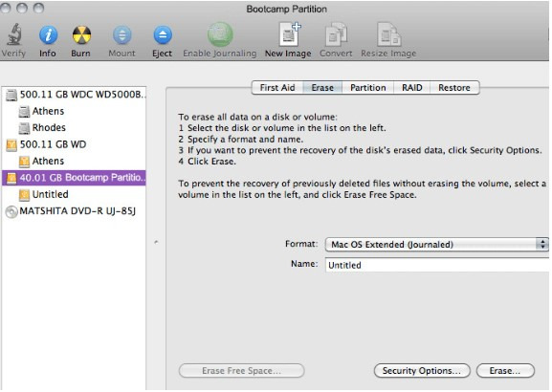Image resolution: width=552 pixels, height=392 pixels.
Task: Click the Rhodes volume drive icon
Action: point(24,128)
